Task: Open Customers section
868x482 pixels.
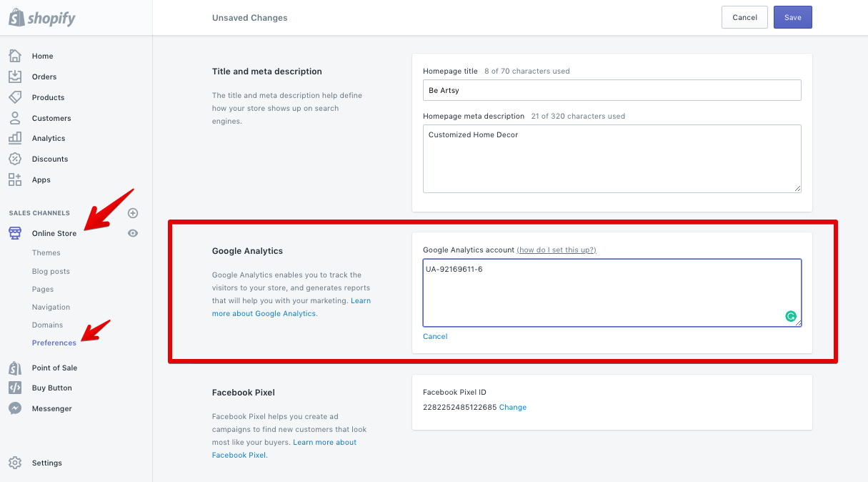Action: 51,118
